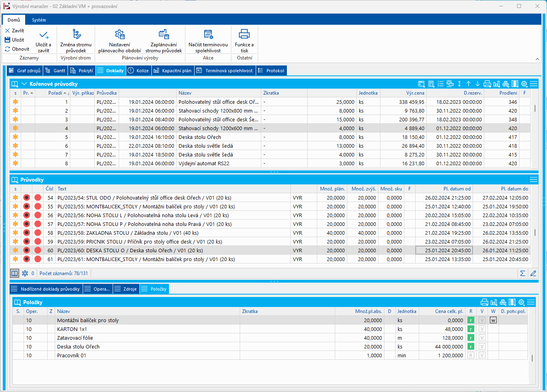This screenshot has height=392, width=547.
Task: Click Načíst termínovou spolehlivost icon
Action: pos(208,34)
